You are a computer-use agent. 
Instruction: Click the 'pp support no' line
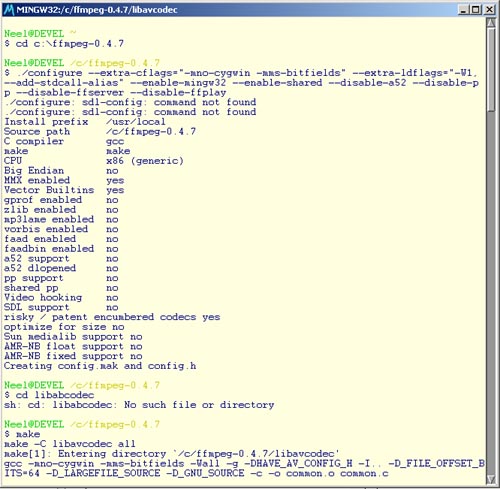click(61, 278)
